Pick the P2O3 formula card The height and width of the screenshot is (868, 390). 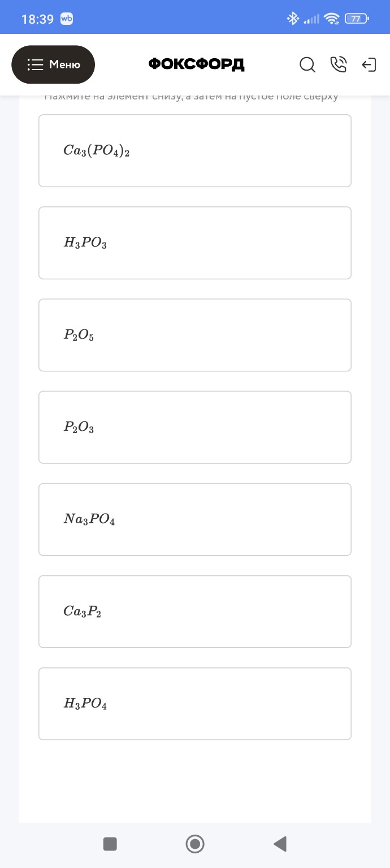(x=195, y=427)
